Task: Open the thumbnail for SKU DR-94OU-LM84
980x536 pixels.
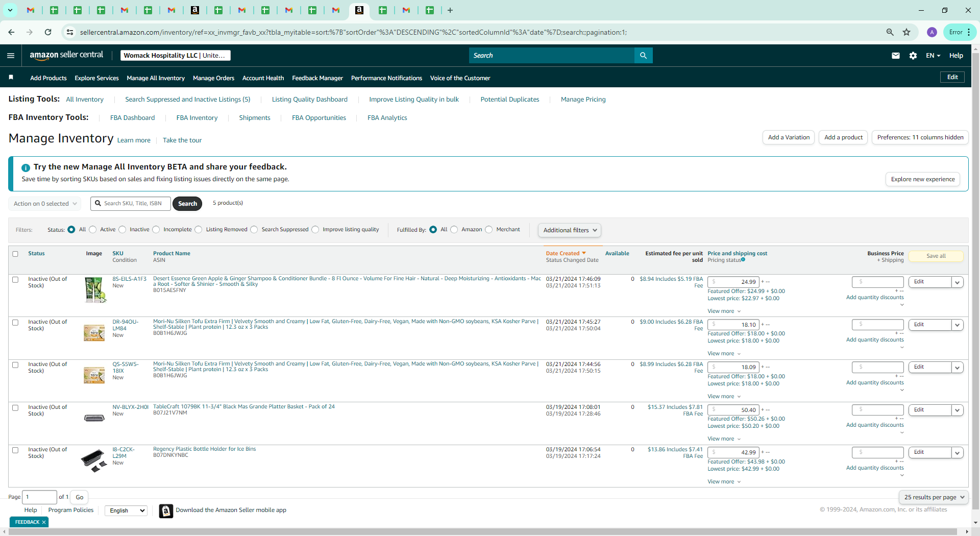Action: (94, 333)
